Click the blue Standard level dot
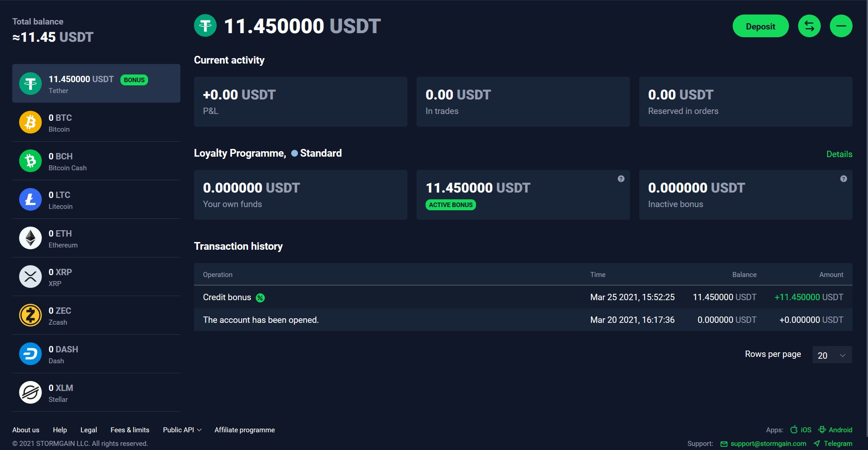 click(x=294, y=153)
